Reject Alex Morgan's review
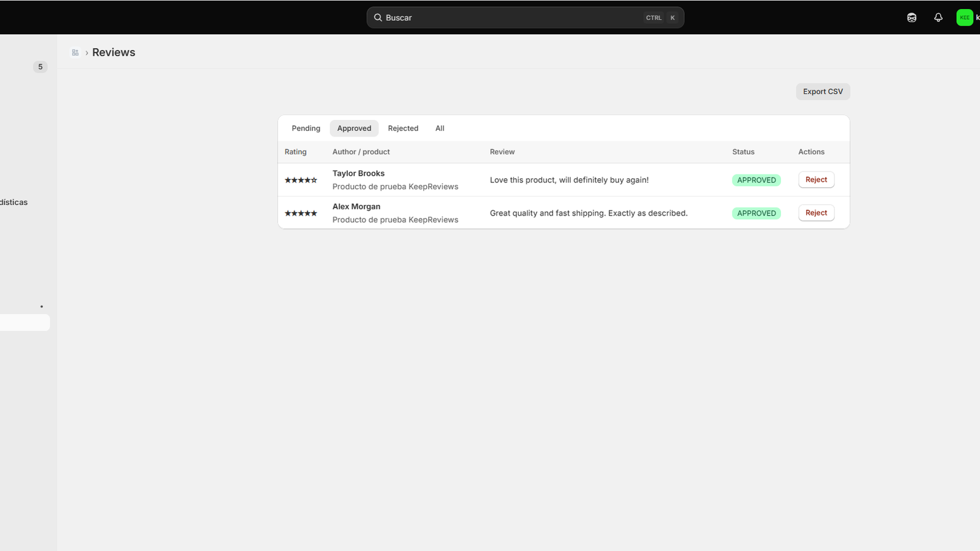This screenshot has height=551, width=980. click(816, 213)
